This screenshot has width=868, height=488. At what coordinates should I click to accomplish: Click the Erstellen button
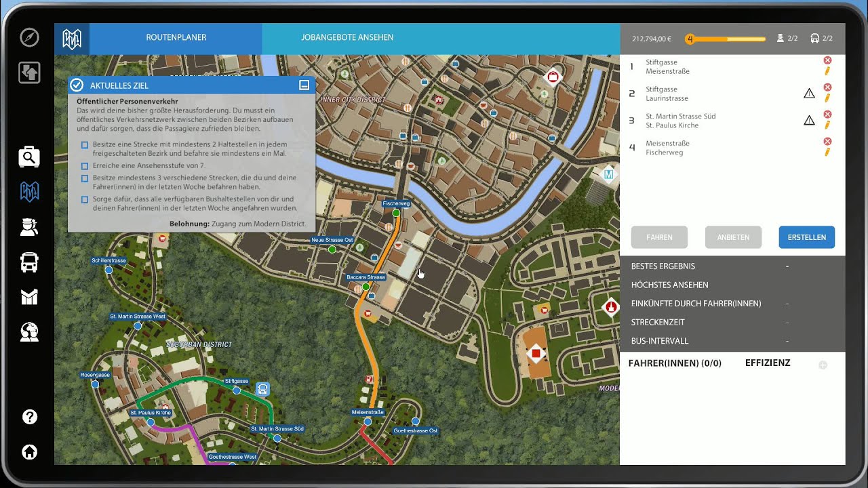click(807, 237)
